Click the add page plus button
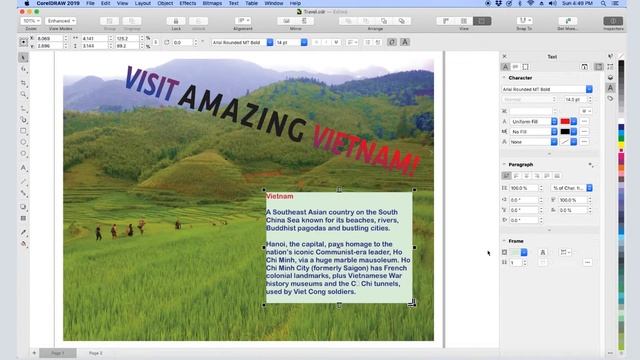This screenshot has width=640, height=360. (x=34, y=353)
